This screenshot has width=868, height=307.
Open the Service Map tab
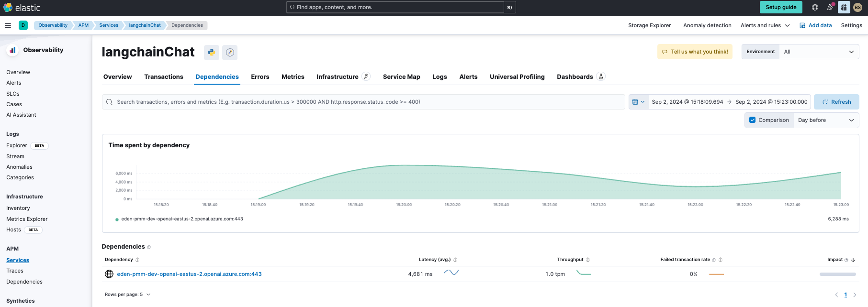(401, 77)
